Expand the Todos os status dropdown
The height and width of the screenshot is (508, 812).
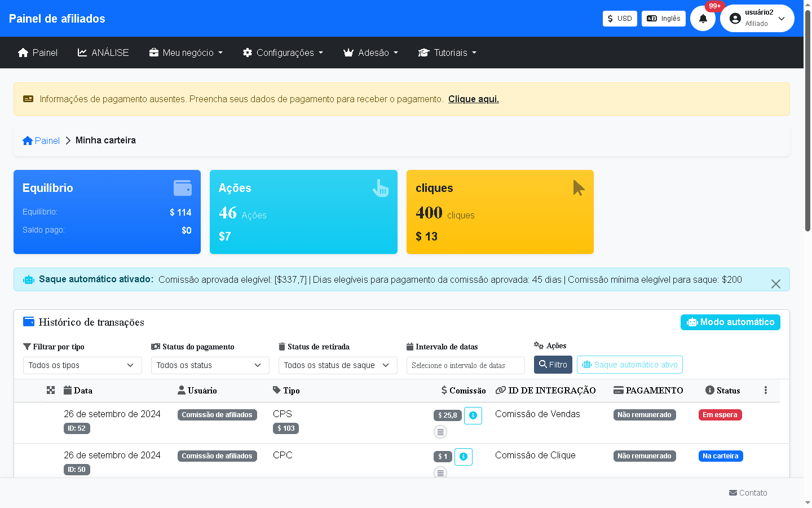(x=210, y=365)
